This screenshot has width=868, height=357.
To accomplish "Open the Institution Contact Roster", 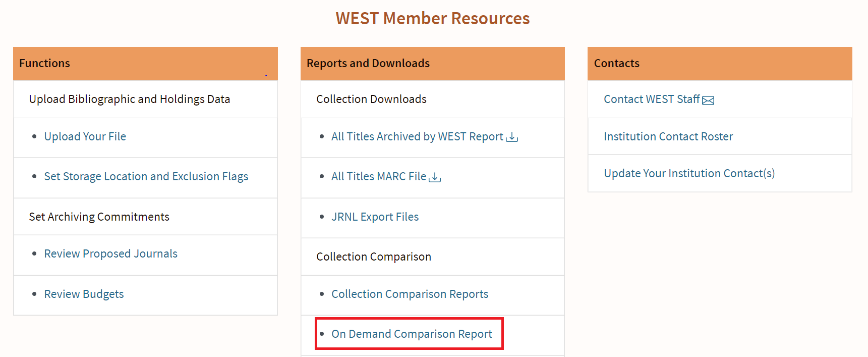I will pyautogui.click(x=668, y=137).
